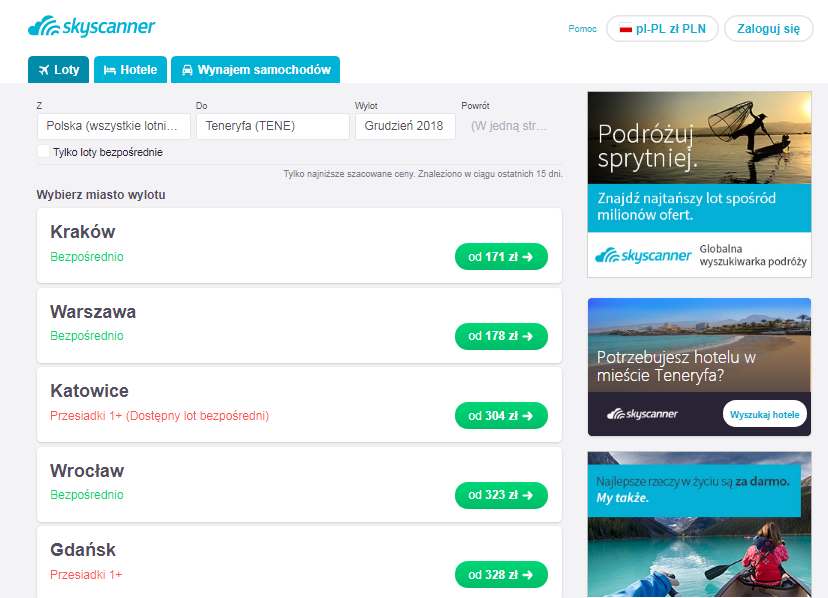Open the Wylot date field Grudzień 2018
The height and width of the screenshot is (598, 828).
405,126
